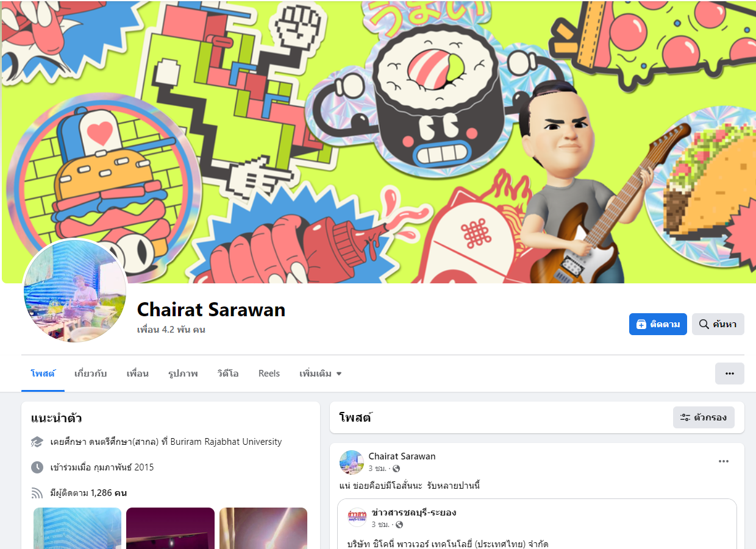The height and width of the screenshot is (549, 756).
Task: Click the small avatar on the post
Action: click(x=351, y=462)
